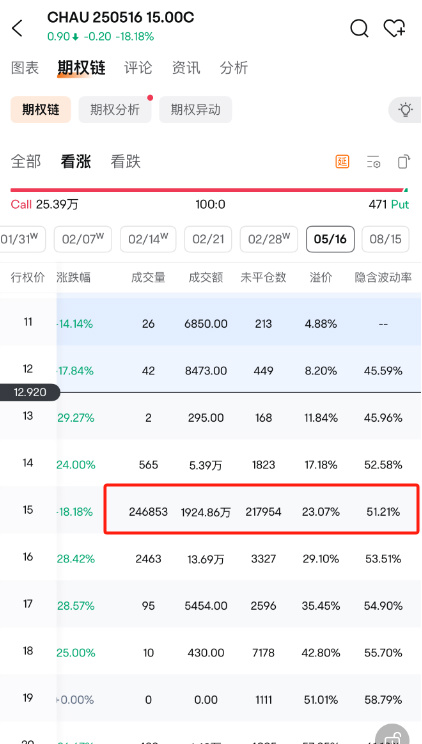Select the 期权分析 button
The image size is (422, 744).
tap(115, 110)
